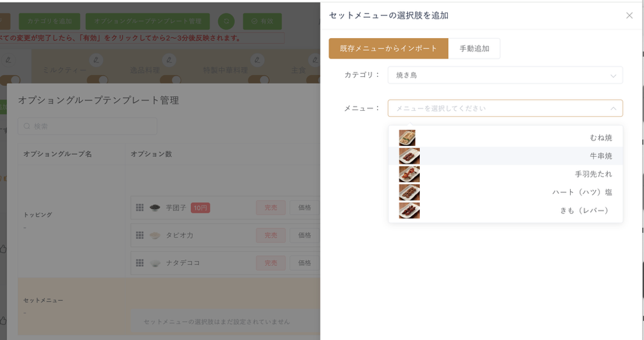Click the ナタデココ option image icon
Screen dimensions: 644x340
point(155,263)
